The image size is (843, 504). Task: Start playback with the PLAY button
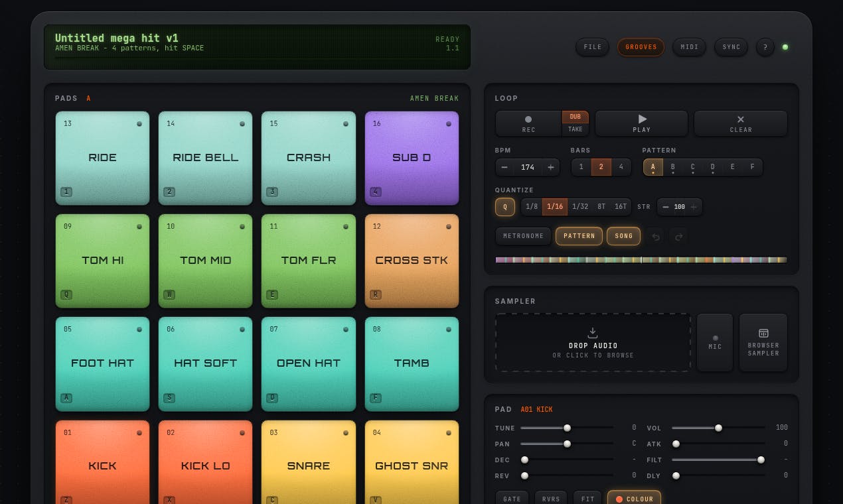point(641,123)
